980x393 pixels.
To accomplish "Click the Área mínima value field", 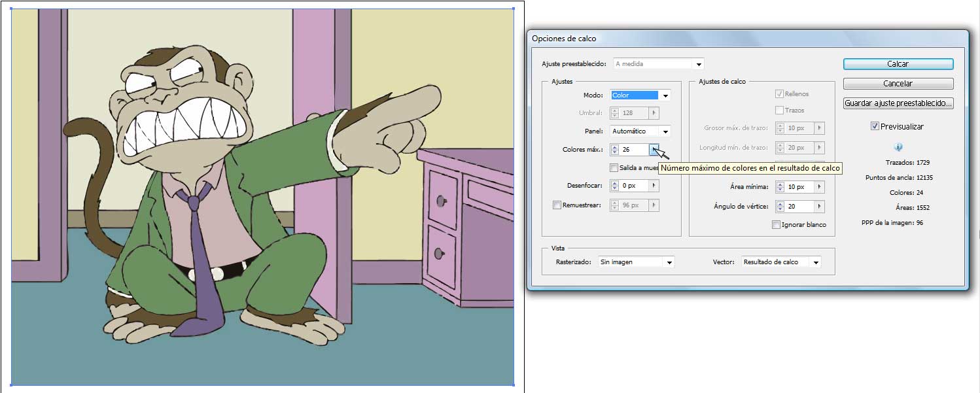I will tap(800, 187).
